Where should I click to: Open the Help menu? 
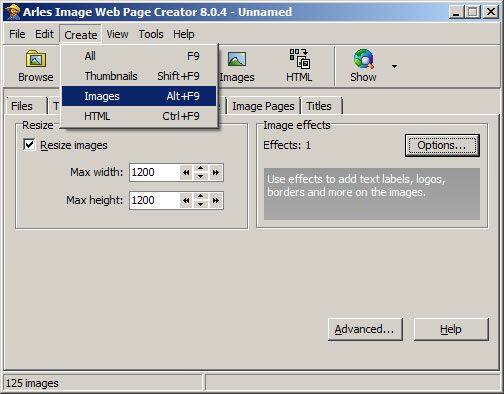184,34
